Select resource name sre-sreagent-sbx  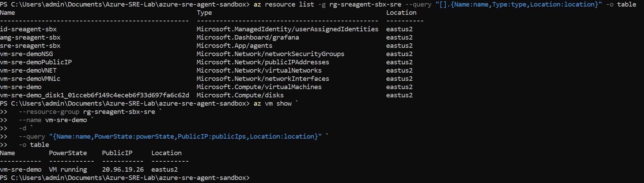point(30,46)
